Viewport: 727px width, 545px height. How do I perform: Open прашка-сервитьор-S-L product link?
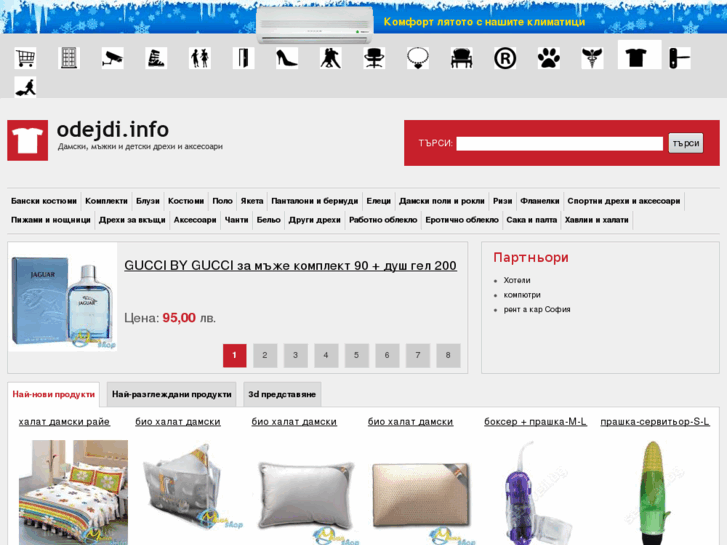pyautogui.click(x=655, y=422)
